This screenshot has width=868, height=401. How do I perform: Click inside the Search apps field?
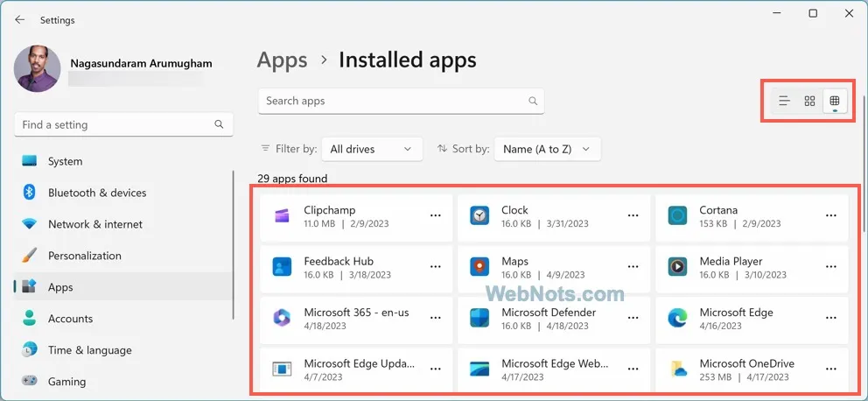pyautogui.click(x=401, y=101)
